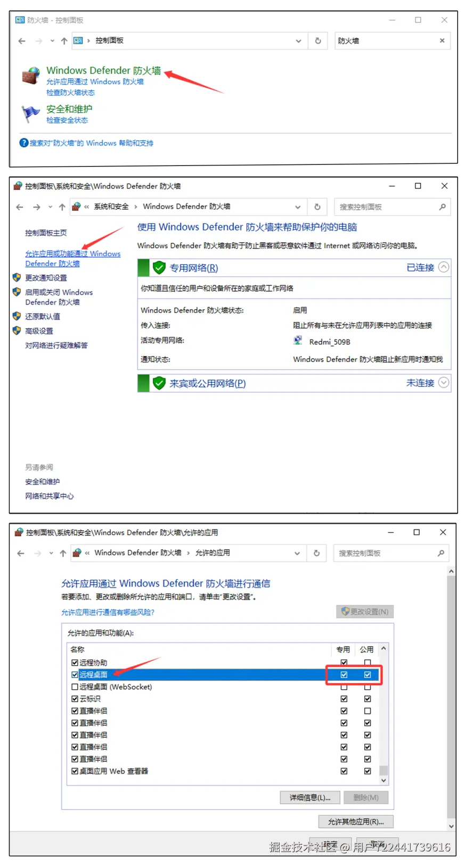The height and width of the screenshot is (868, 465).
Task: Go up one level in first window
Action: (x=64, y=41)
